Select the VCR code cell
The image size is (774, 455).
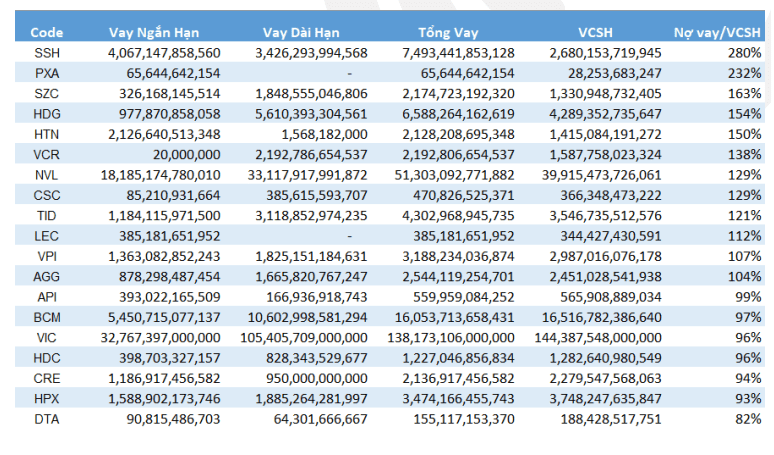tap(47, 155)
